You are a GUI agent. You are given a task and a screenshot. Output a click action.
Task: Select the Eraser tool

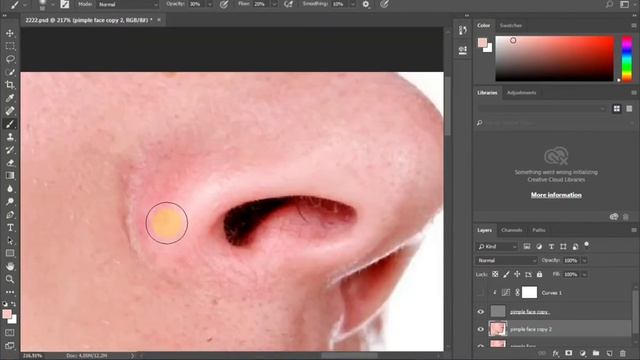click(x=10, y=162)
